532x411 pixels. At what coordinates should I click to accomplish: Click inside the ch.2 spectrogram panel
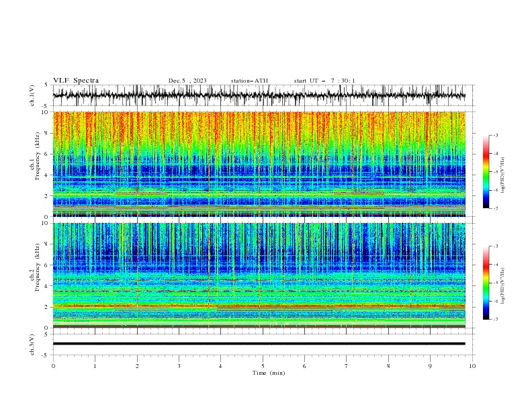pos(259,275)
